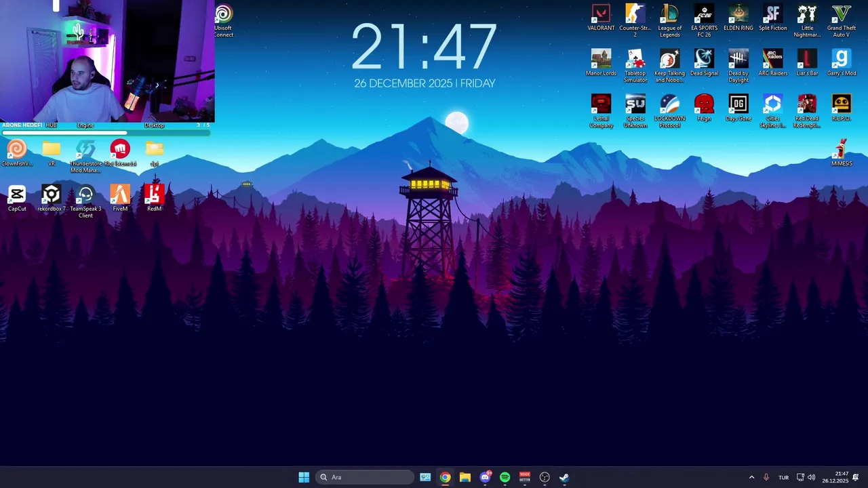Select the Split Fiction shortcut

point(772,18)
